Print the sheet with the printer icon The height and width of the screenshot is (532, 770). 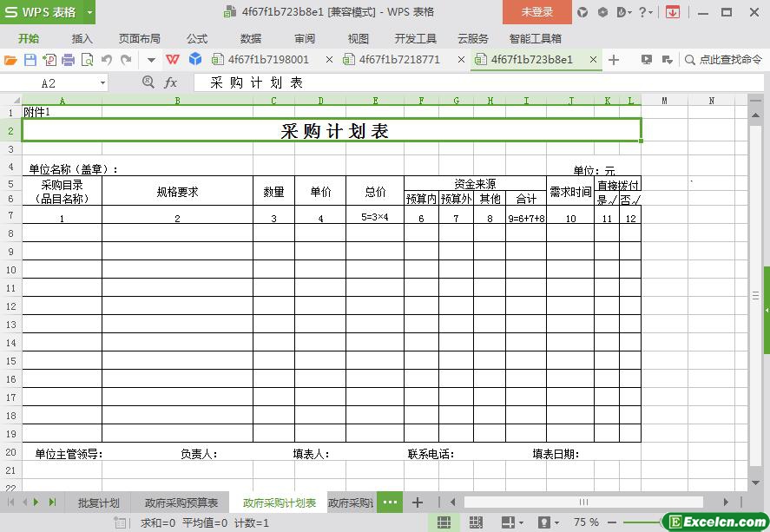[69, 60]
